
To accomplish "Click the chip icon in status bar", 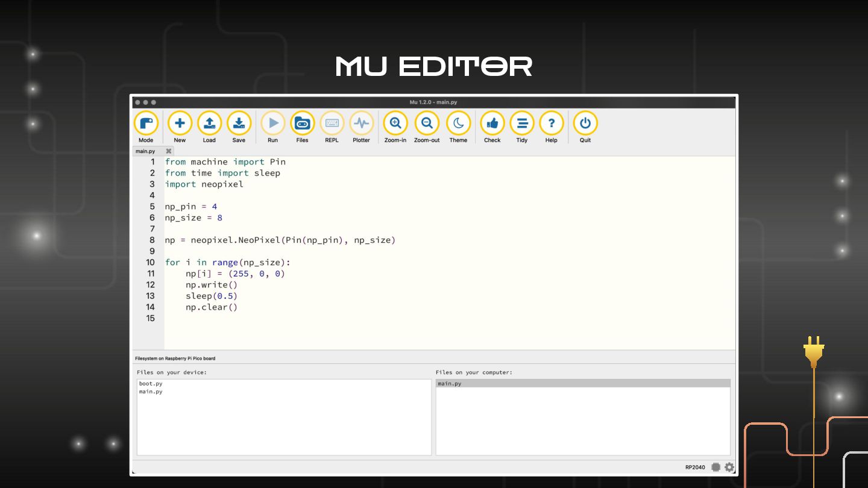I will pos(715,467).
